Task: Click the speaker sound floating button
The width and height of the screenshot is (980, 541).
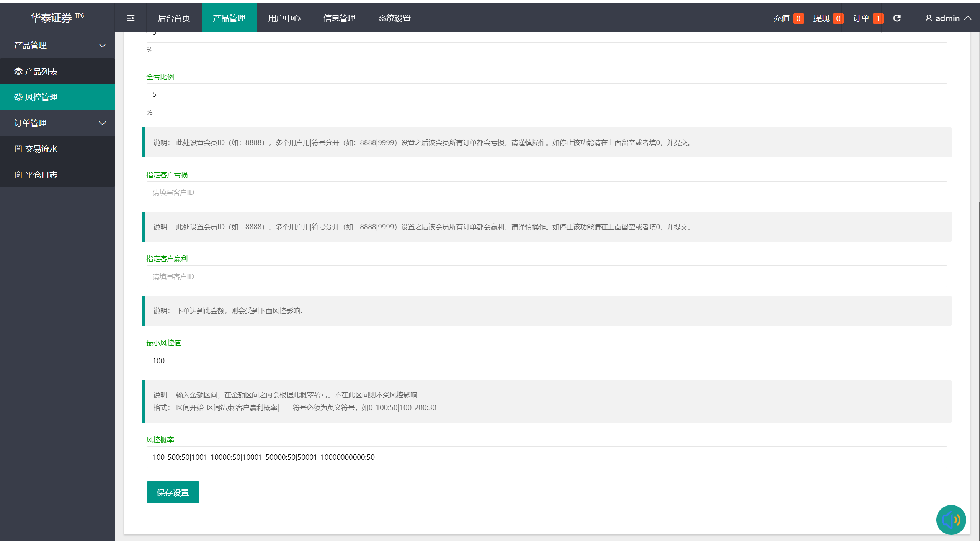Action: [951, 520]
